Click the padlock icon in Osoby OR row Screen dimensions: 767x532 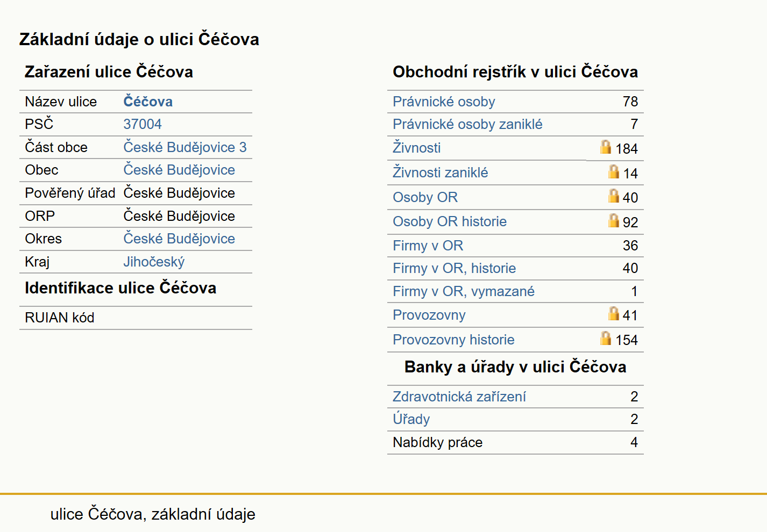point(613,196)
